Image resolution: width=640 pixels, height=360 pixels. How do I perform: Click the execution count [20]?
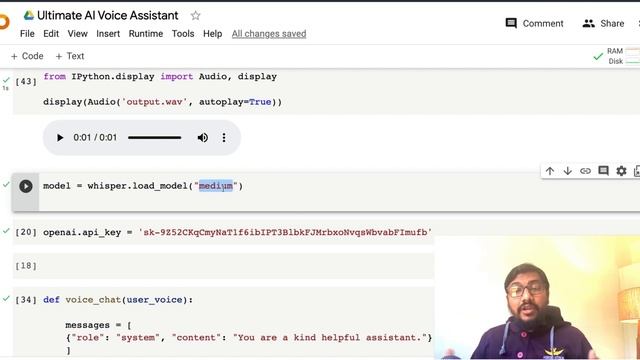click(x=26, y=232)
